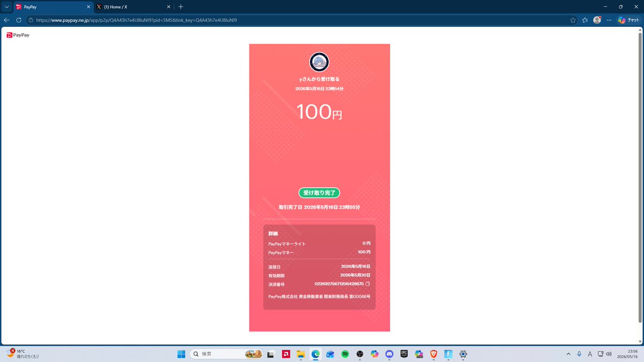Viewport: 644px width, 362px height.
Task: View site info via the address bar lock icon
Action: [31, 20]
